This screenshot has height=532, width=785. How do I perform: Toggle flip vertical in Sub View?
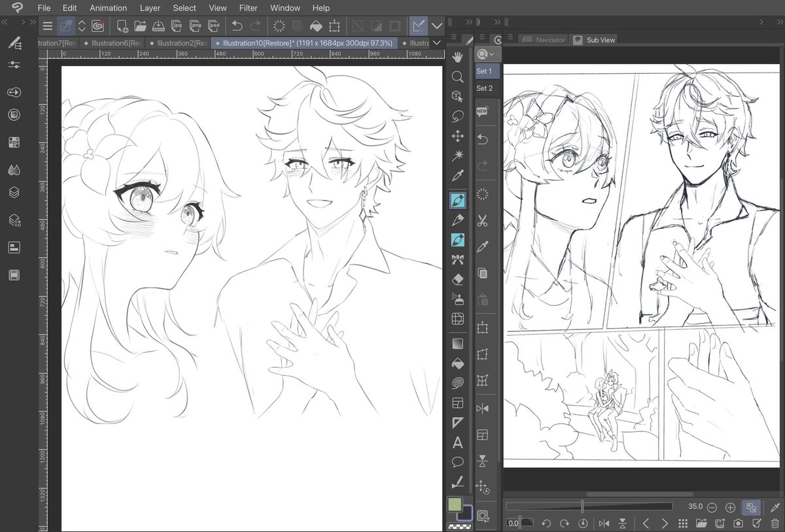623,524
